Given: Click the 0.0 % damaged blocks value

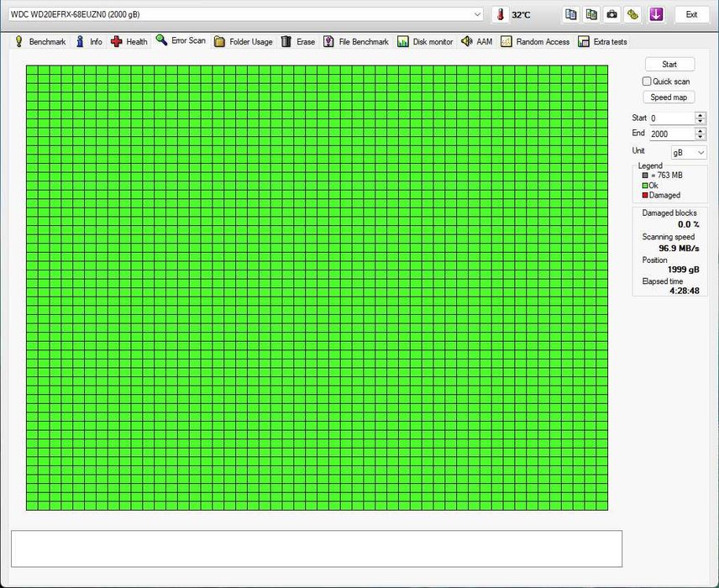Looking at the screenshot, I should pos(689,224).
